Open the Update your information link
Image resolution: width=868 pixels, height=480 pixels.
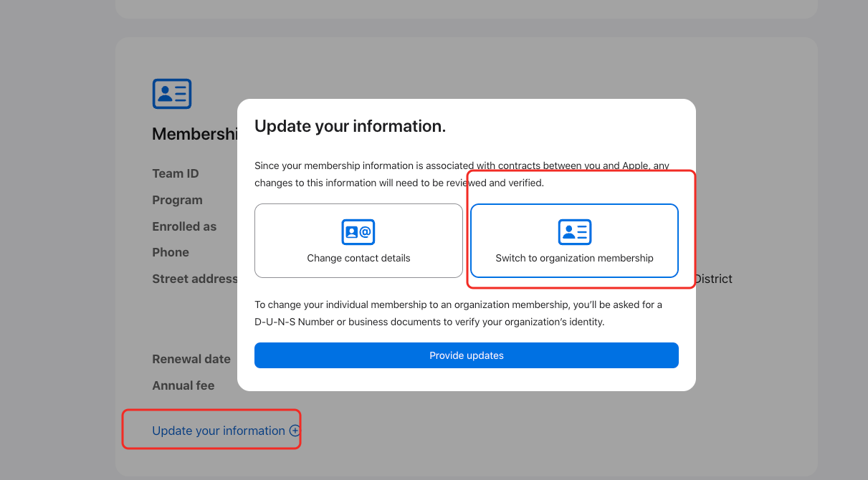219,431
